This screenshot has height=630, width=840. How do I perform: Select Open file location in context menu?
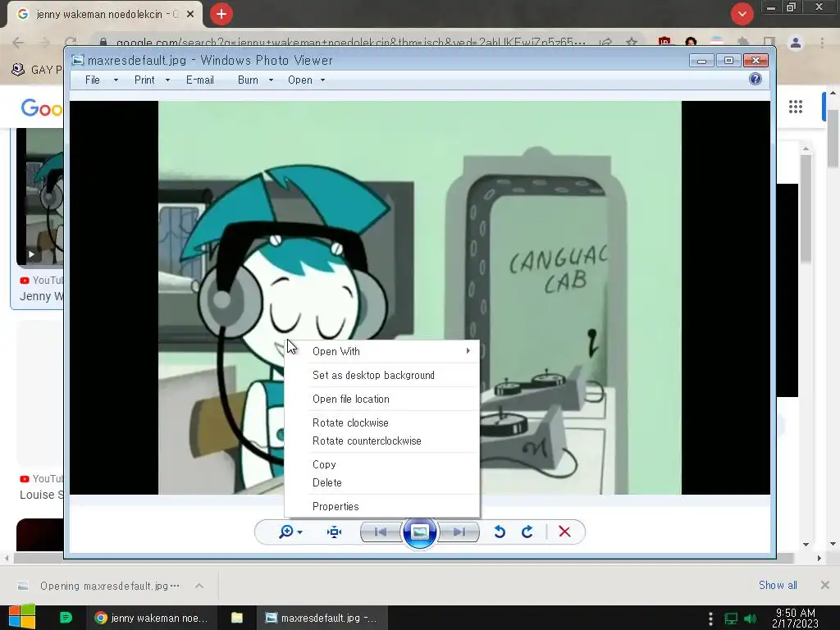[382, 399]
